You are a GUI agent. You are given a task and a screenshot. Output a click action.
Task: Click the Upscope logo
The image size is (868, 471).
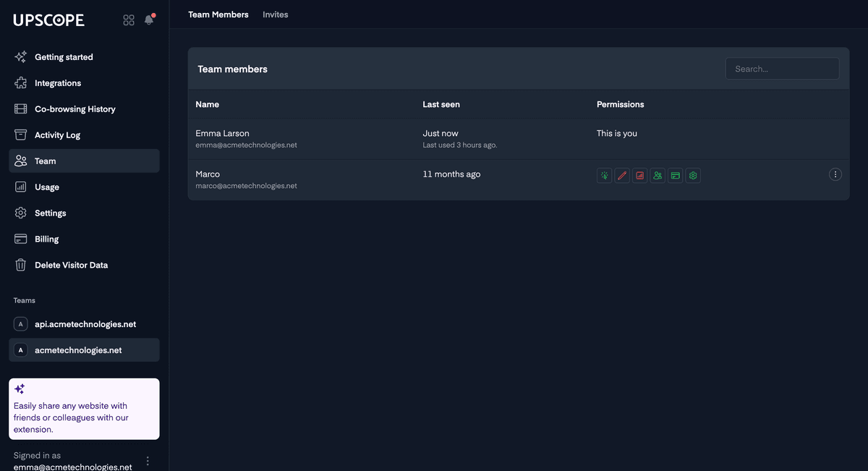pyautogui.click(x=49, y=20)
